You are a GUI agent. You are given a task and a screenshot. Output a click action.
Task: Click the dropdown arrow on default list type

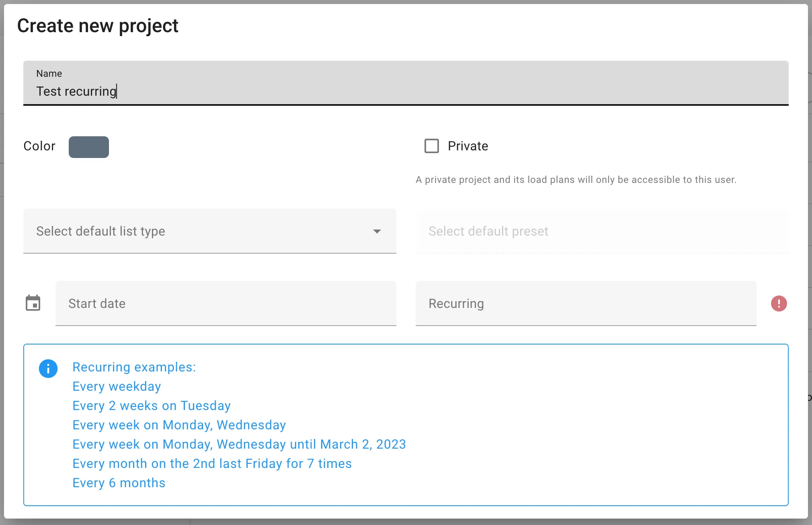(377, 232)
